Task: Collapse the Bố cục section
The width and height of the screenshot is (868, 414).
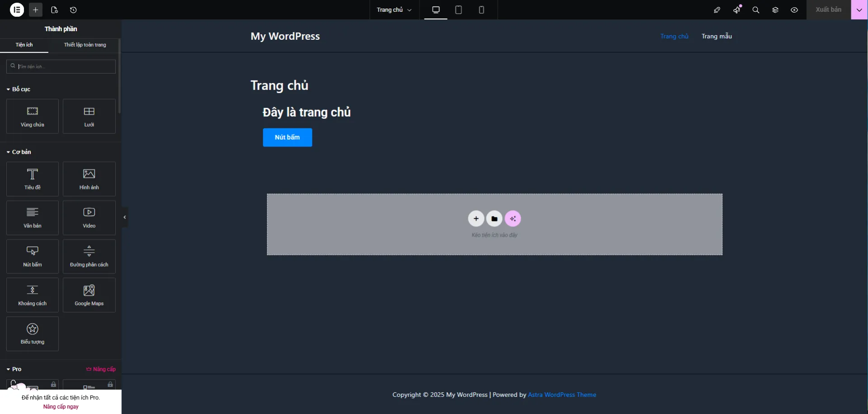Action: tap(19, 89)
